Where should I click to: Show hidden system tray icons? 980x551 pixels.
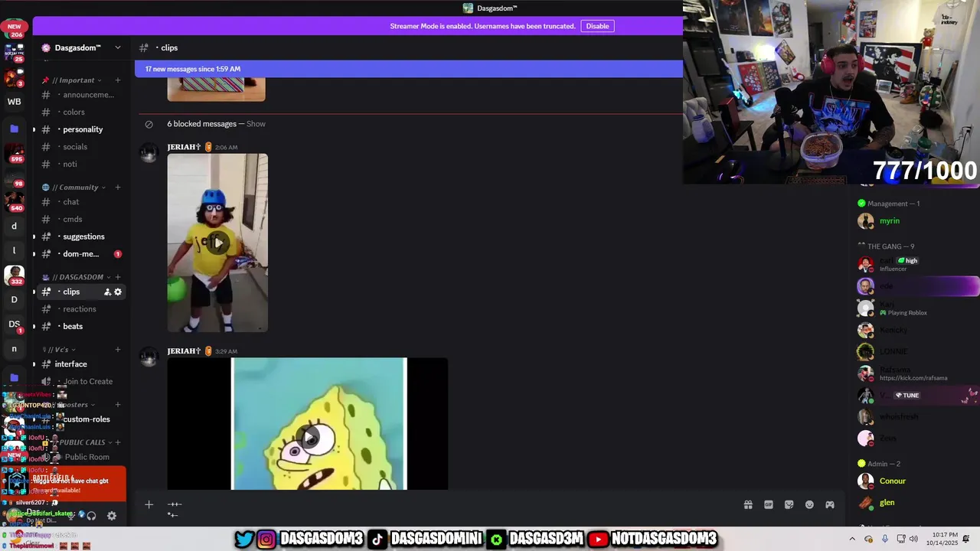pyautogui.click(x=852, y=539)
